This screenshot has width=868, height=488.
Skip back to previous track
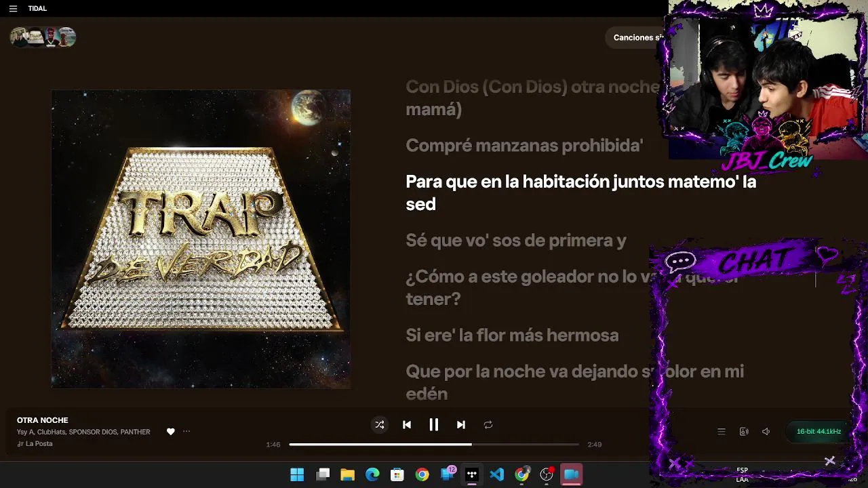(x=407, y=425)
